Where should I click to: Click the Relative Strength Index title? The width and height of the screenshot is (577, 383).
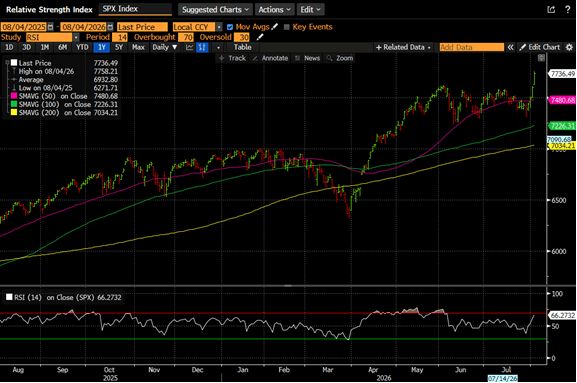[x=49, y=10]
